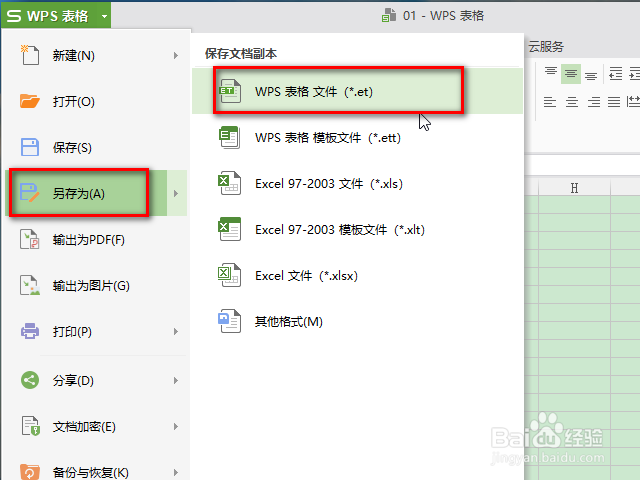Click the 打印(P) label text

pos(72,331)
